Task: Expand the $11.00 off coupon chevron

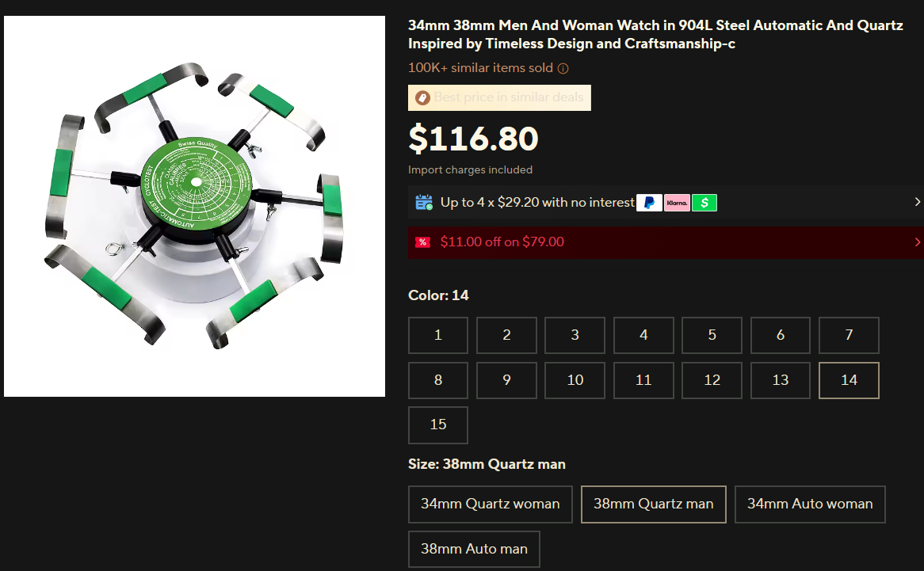Action: pyautogui.click(x=917, y=242)
